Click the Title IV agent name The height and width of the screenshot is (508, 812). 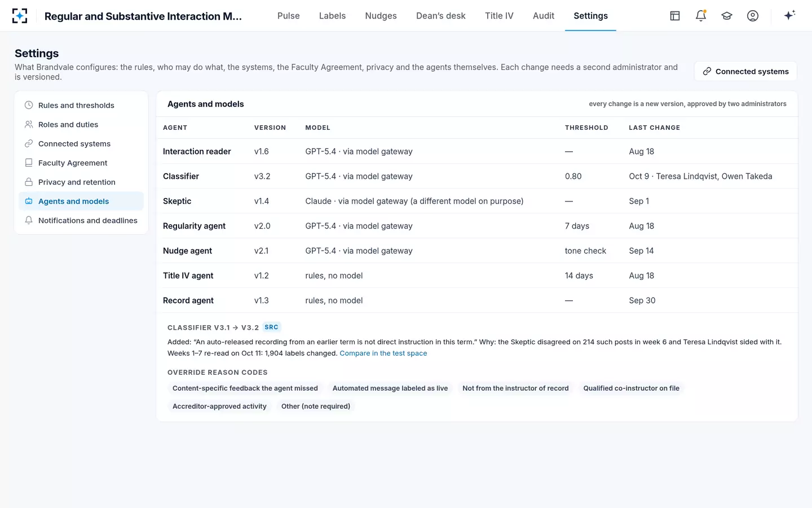tap(188, 275)
